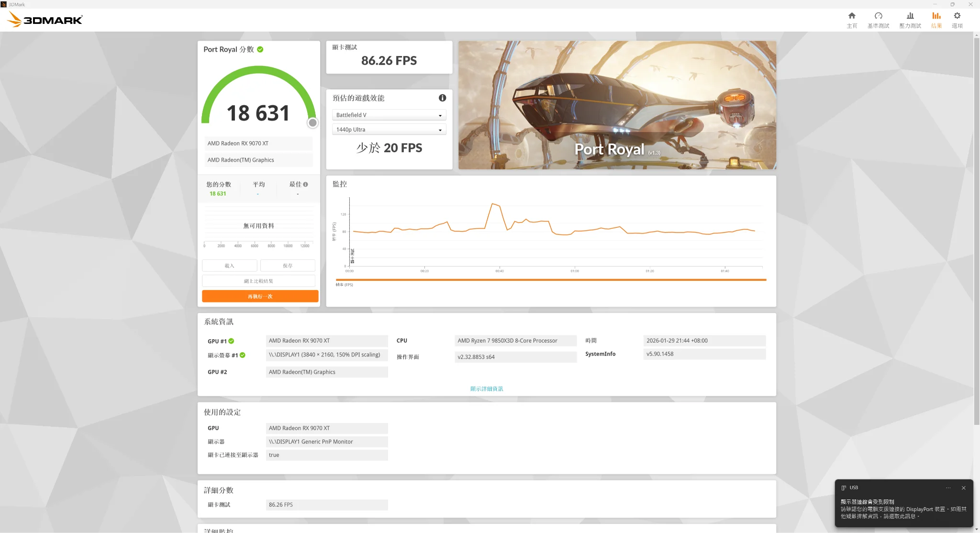Open the Results bar chart icon

point(936,16)
